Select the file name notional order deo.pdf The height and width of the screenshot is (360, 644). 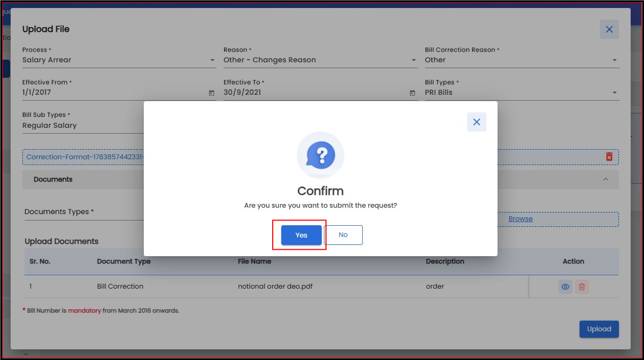pyautogui.click(x=275, y=287)
